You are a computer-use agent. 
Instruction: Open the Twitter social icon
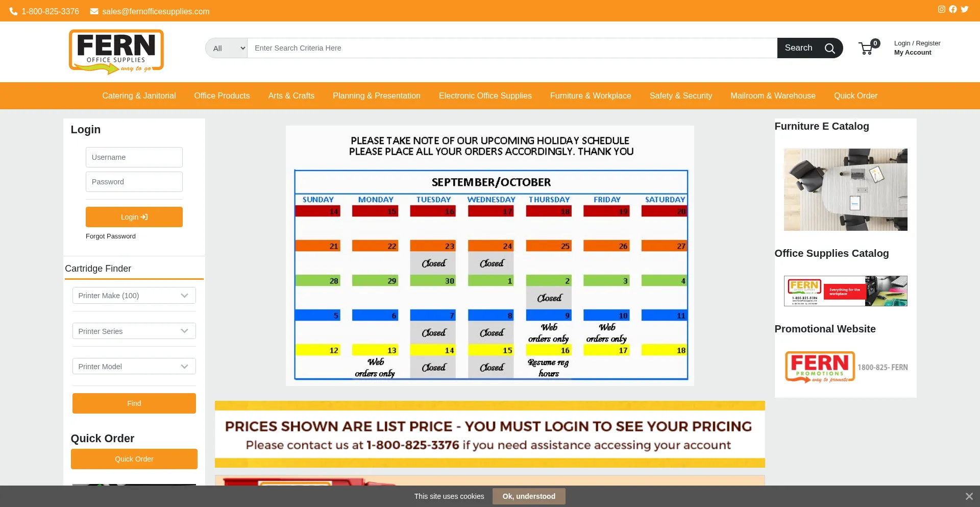[x=964, y=9]
